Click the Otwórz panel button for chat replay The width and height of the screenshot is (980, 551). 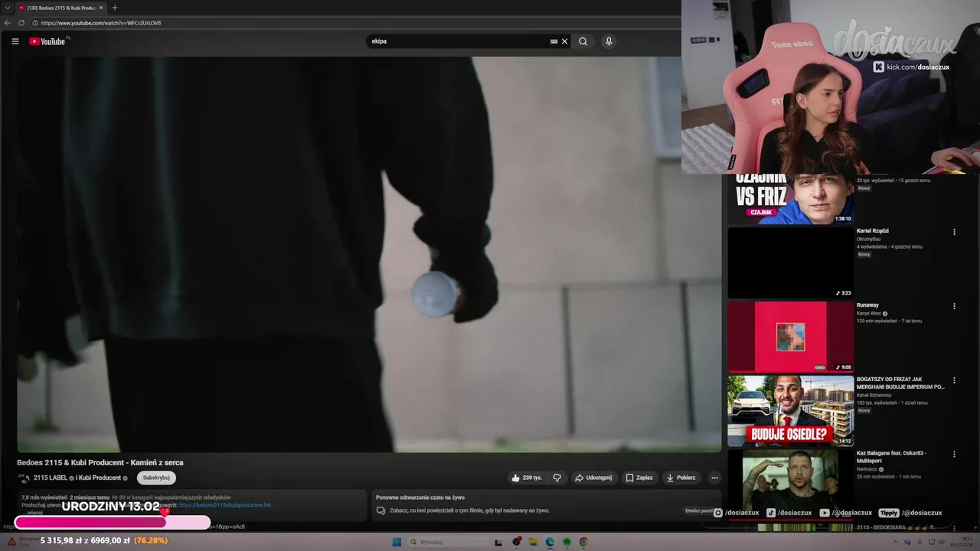click(698, 510)
